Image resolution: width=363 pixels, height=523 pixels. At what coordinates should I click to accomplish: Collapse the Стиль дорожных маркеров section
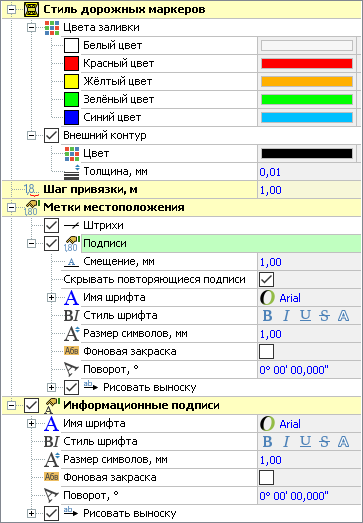point(12,9)
